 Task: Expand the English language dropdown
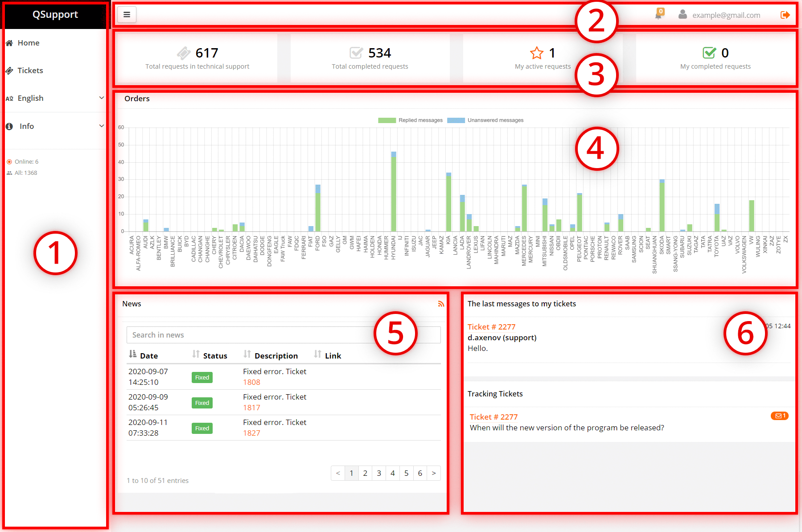click(x=55, y=98)
